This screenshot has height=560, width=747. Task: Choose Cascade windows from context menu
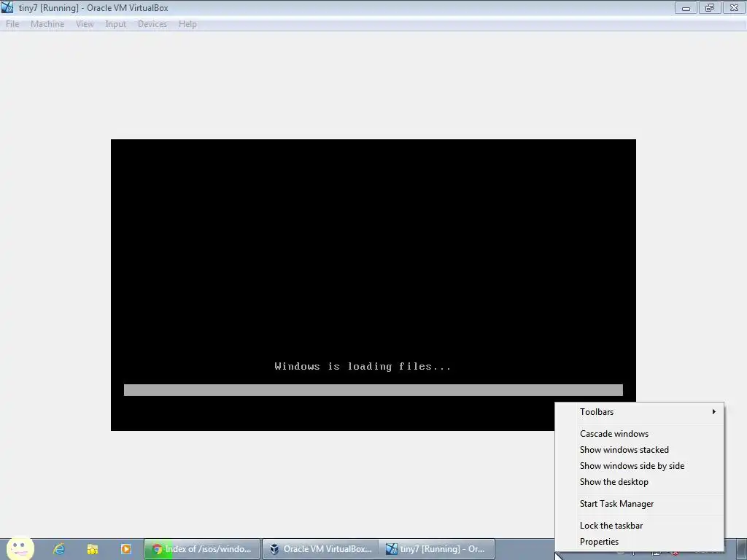point(639,434)
